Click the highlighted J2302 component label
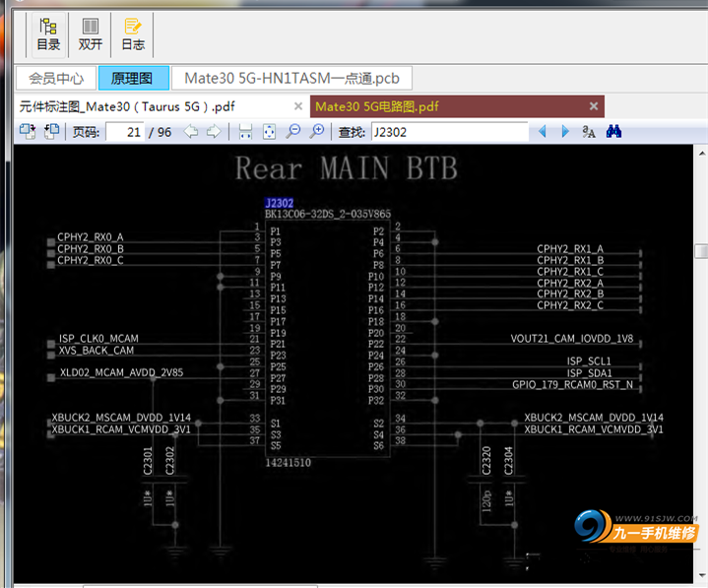Screen dimensions: 708x588 click(280, 203)
